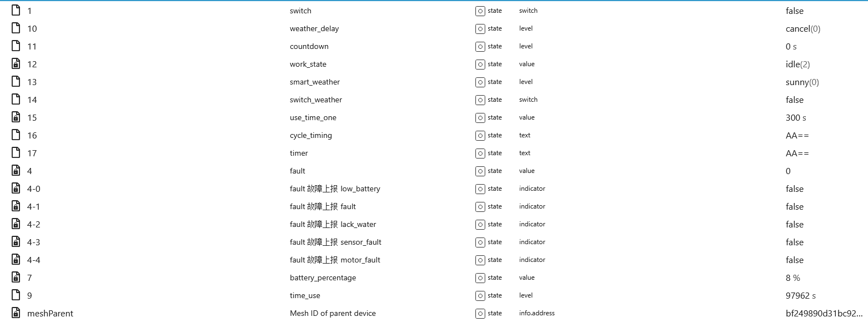Screen dimensions: 868x322
Task: Click the state icon in the weather_delay row
Action: [x=480, y=28]
